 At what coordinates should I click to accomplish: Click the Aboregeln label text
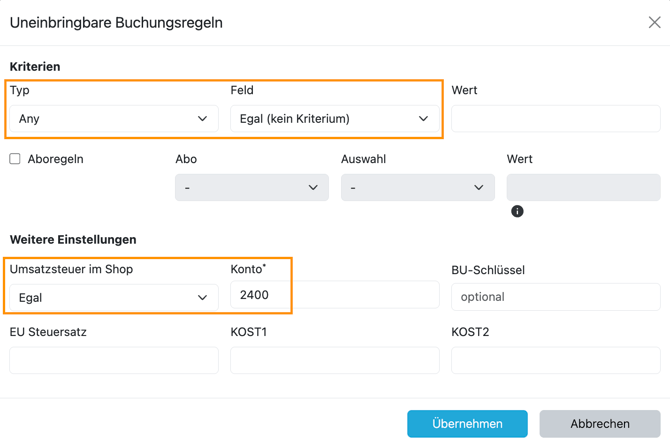click(x=56, y=159)
